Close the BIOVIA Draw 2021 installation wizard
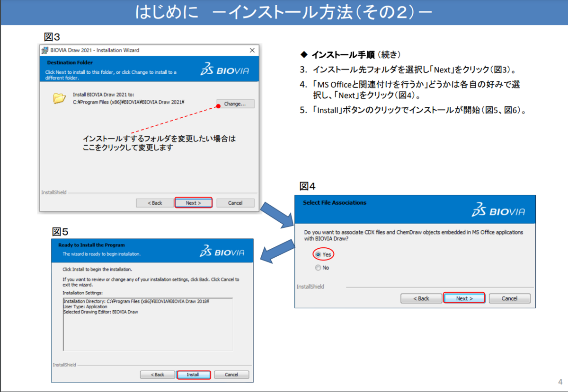 (x=252, y=50)
